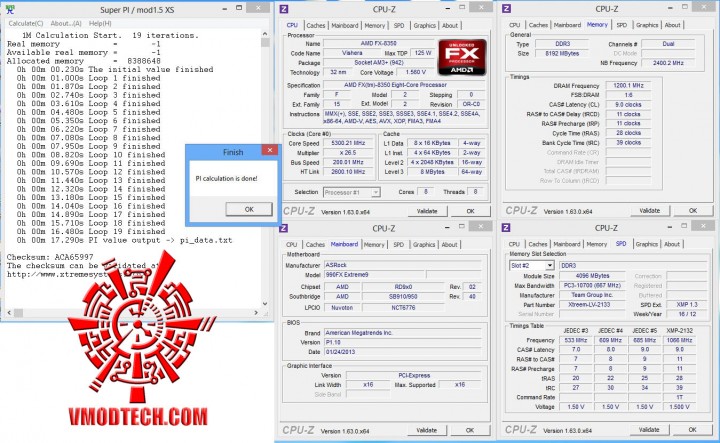Select CPU tab in the Memory window
The image size is (720, 443).
(515, 25)
